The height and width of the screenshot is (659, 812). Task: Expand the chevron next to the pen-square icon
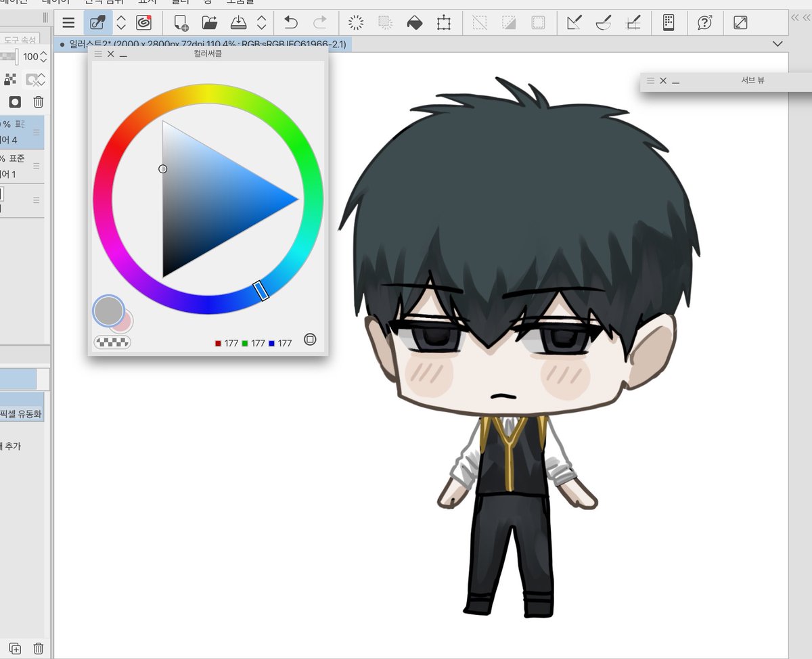pos(121,23)
